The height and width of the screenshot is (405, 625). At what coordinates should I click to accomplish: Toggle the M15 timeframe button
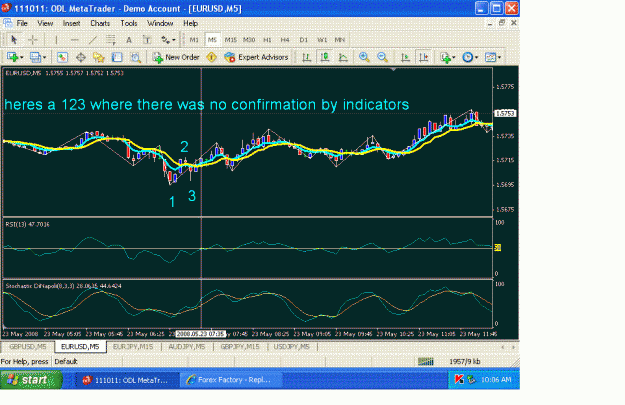(230, 40)
